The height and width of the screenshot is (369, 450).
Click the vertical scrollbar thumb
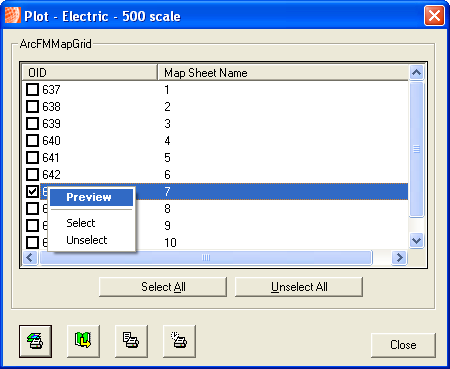[x=417, y=149]
